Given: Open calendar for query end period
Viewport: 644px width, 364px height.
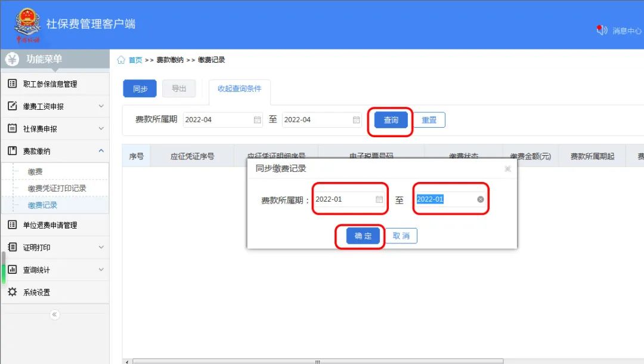Looking at the screenshot, I should 357,120.
